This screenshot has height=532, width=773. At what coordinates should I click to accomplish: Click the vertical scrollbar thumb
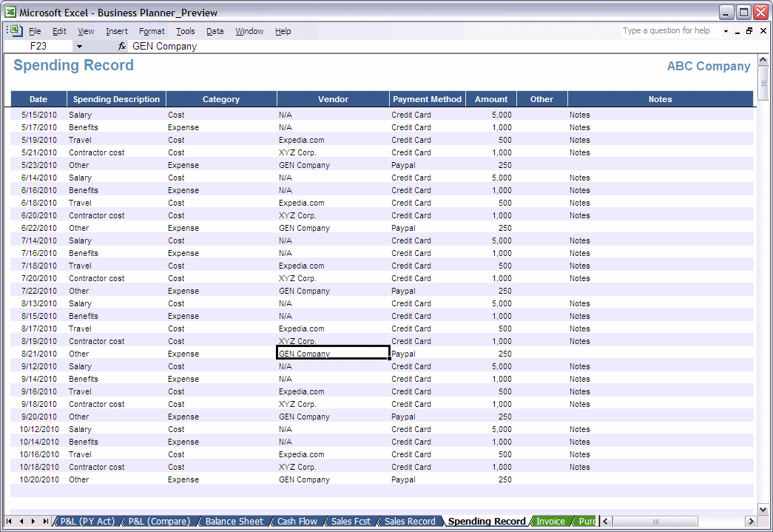pos(763,83)
